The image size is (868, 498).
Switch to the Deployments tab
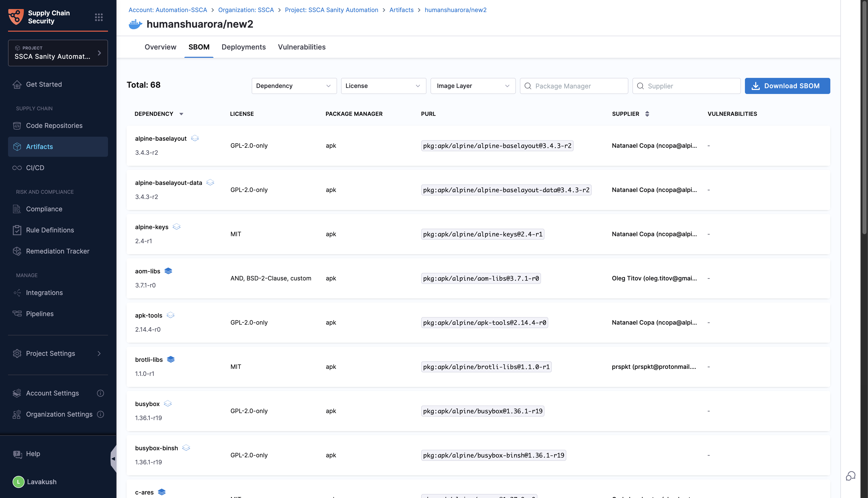point(243,47)
